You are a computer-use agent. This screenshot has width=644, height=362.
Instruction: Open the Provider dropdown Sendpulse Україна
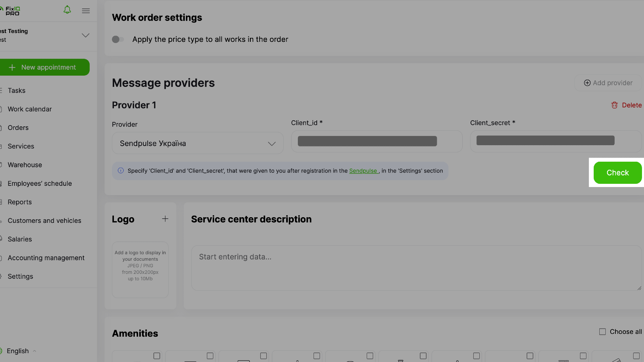coord(198,144)
